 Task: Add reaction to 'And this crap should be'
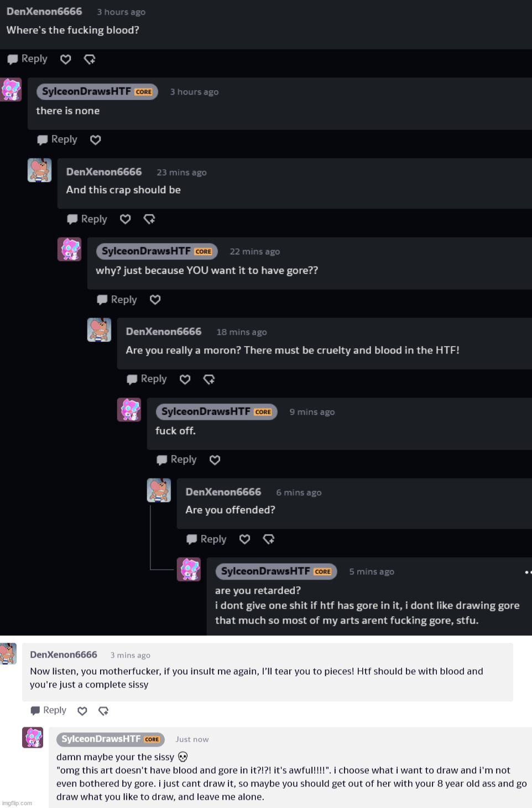pos(149,219)
